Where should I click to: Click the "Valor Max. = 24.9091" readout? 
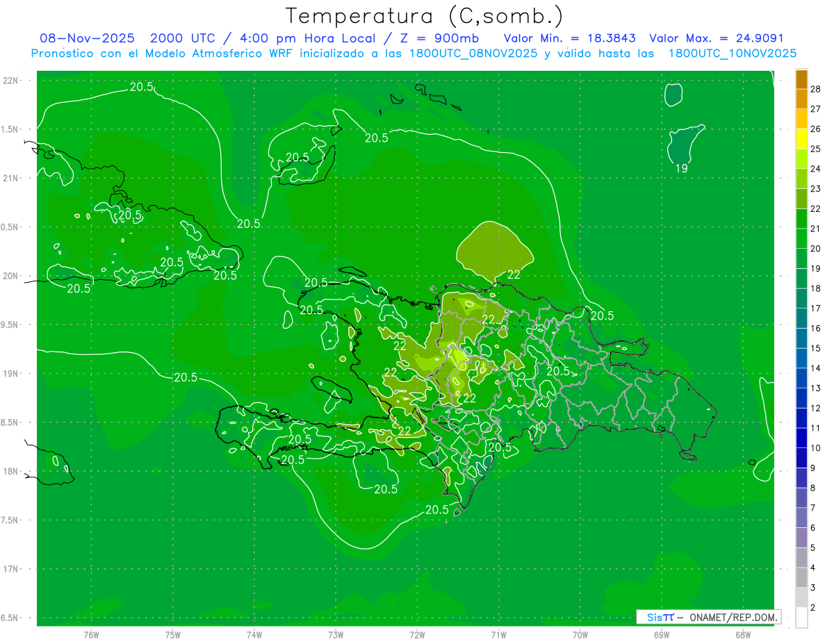(x=716, y=38)
